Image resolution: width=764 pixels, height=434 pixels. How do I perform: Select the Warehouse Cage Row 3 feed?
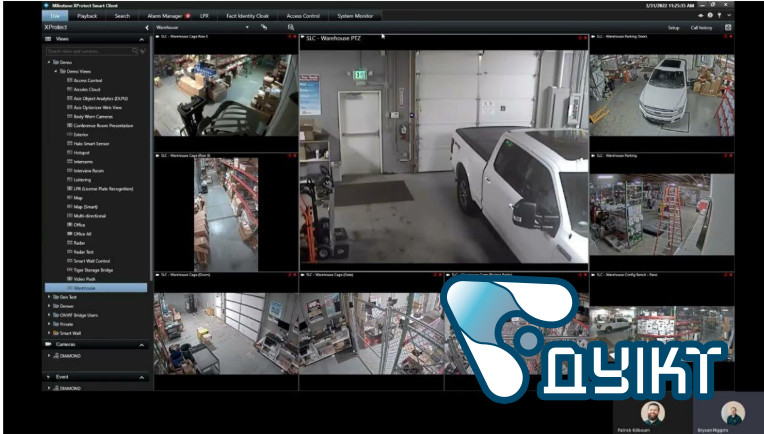[x=226, y=93]
